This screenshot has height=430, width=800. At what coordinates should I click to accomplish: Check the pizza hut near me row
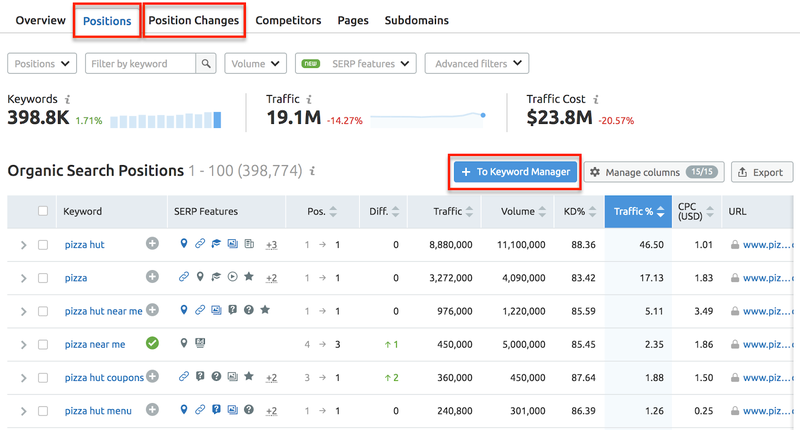tap(43, 311)
